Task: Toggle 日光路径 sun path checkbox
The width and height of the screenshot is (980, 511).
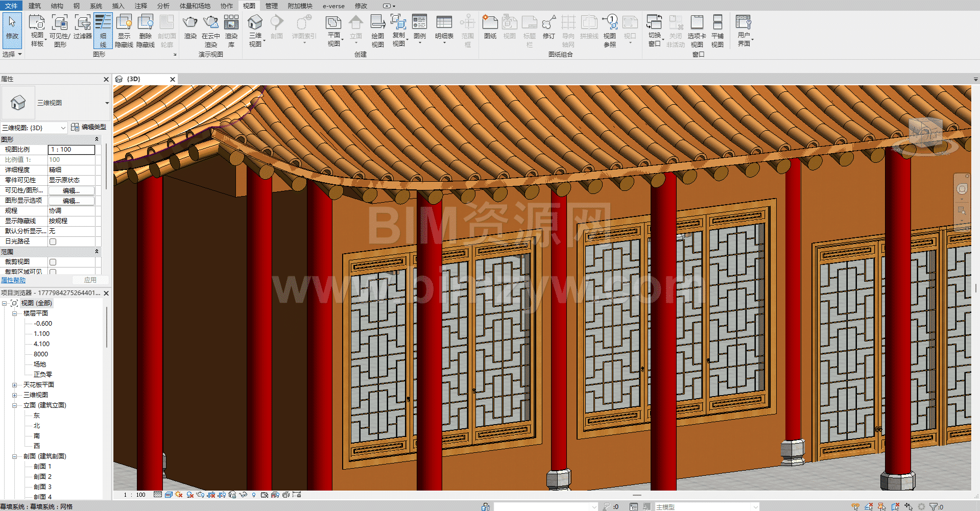Action: (53, 241)
